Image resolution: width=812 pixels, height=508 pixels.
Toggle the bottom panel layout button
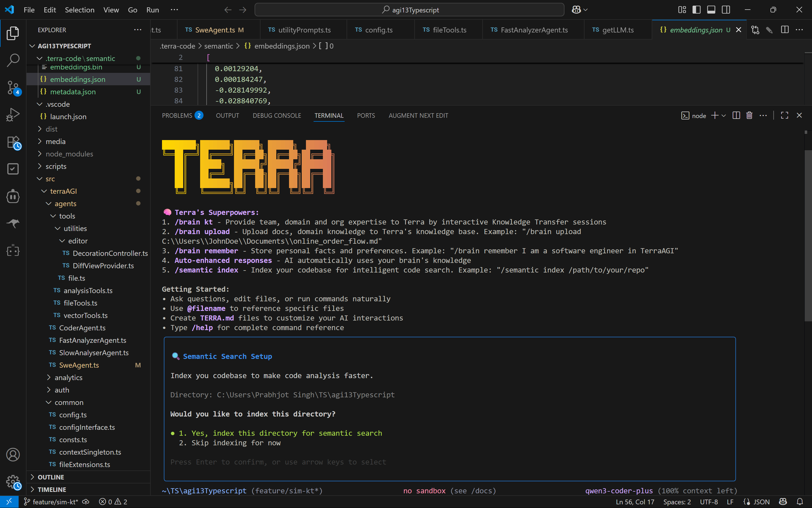711,10
